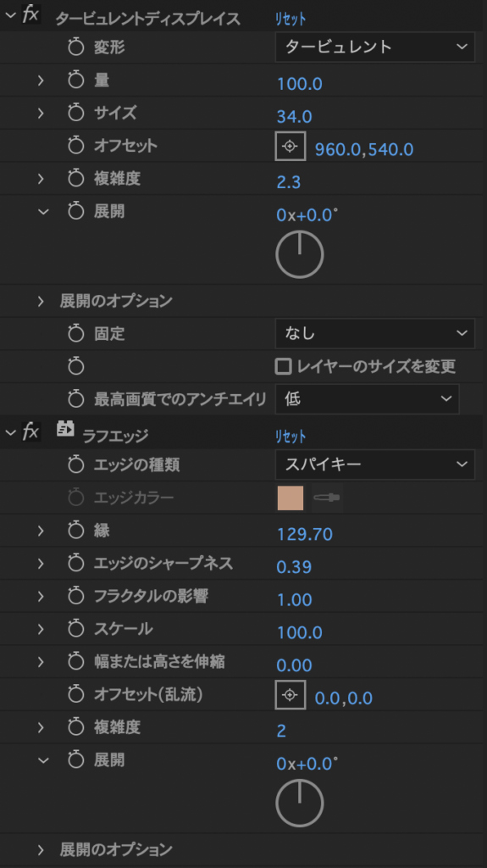This screenshot has width=487, height=868.
Task: Click オフセット(乱流) crosshair point button
Action: click(x=291, y=694)
